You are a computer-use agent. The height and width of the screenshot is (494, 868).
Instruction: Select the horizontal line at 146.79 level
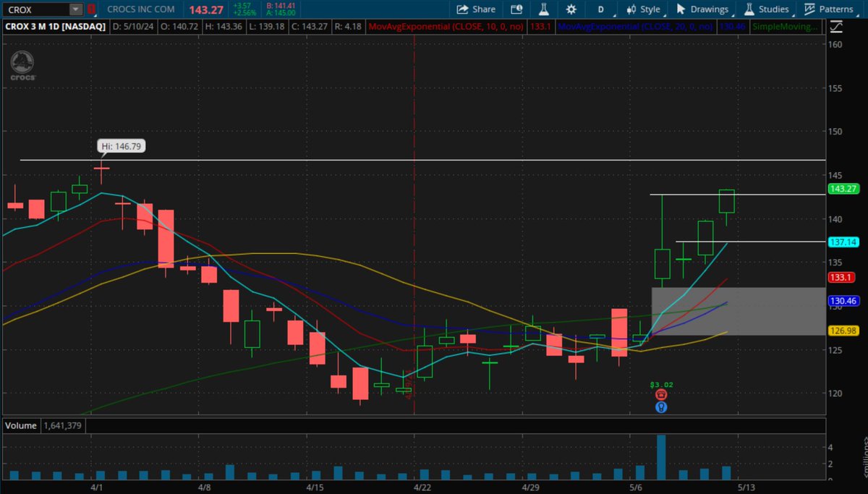[422, 159]
